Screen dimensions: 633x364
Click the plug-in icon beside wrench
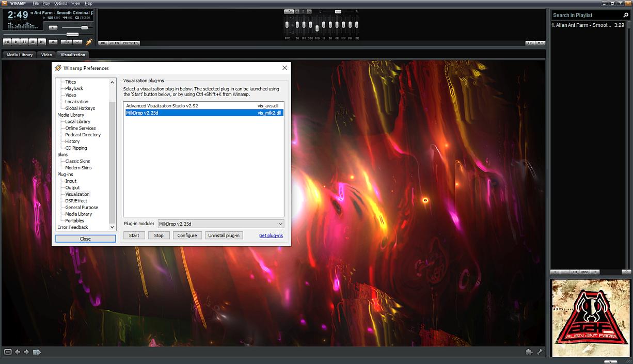coord(530,352)
